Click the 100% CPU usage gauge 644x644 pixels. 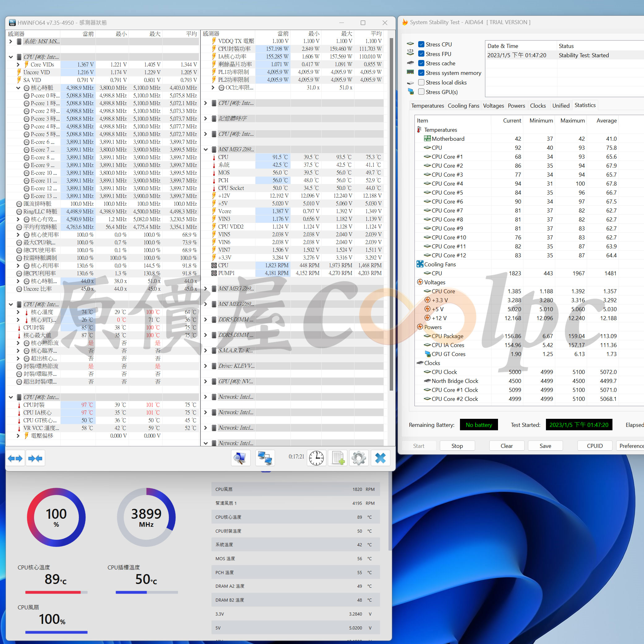pyautogui.click(x=56, y=517)
